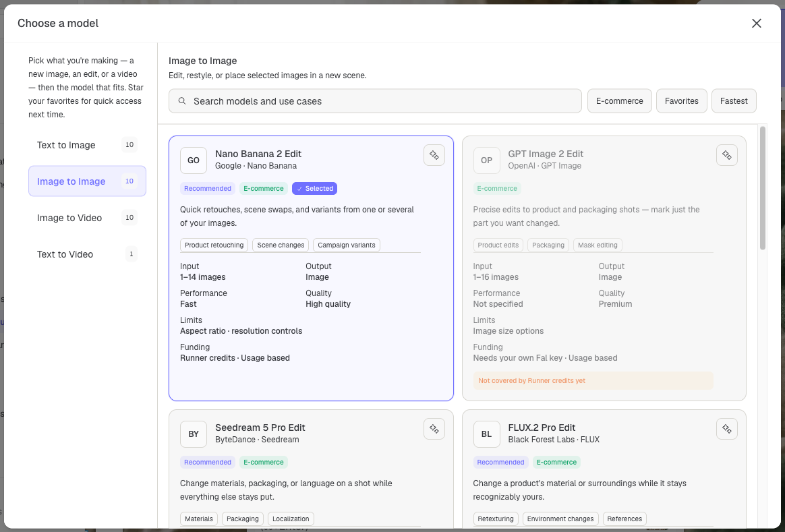This screenshot has width=785, height=532.
Task: Click the Product retouching tag
Action: point(214,245)
